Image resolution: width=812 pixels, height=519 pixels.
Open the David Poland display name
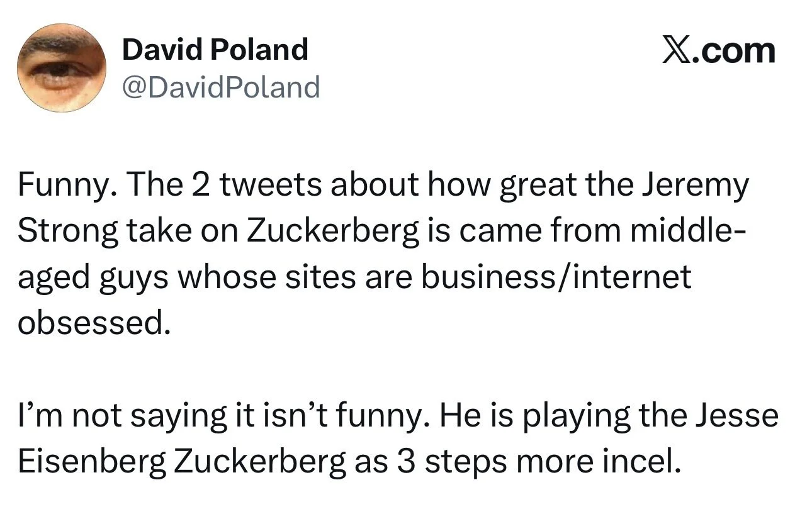[215, 49]
